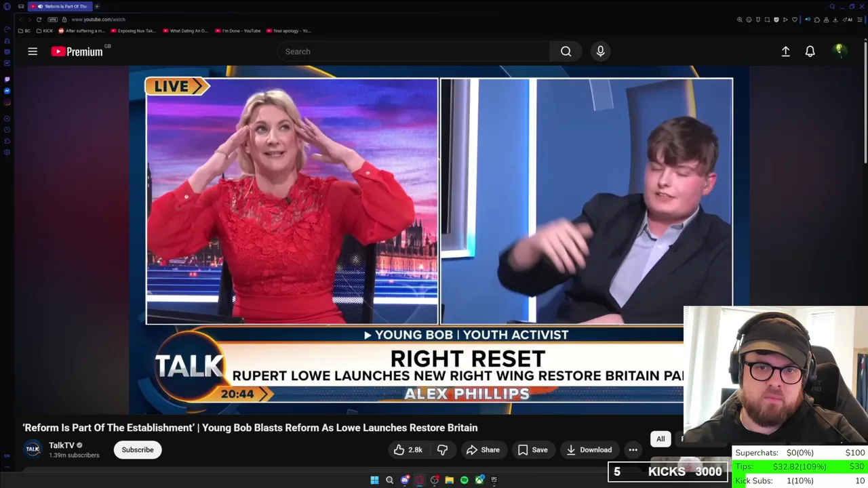Screen dimensions: 868x488
Task: Open the TalkTV channel avatar
Action: coord(33,449)
